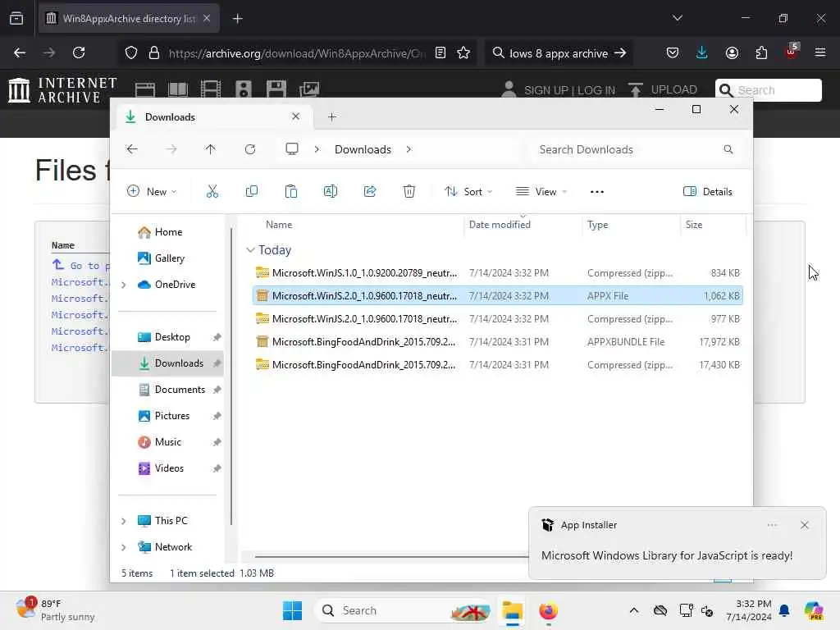Open Firefox extensions puzzle icon

[761, 52]
